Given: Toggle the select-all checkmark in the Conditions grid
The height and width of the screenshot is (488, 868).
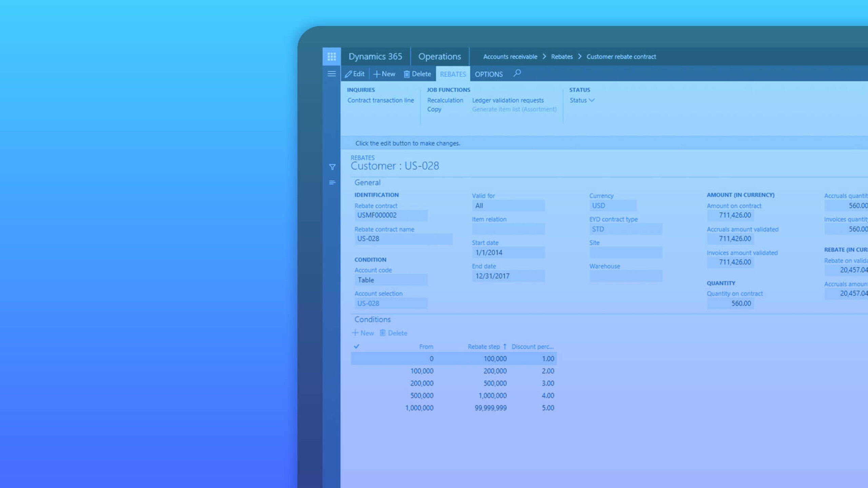Looking at the screenshot, I should pyautogui.click(x=356, y=346).
